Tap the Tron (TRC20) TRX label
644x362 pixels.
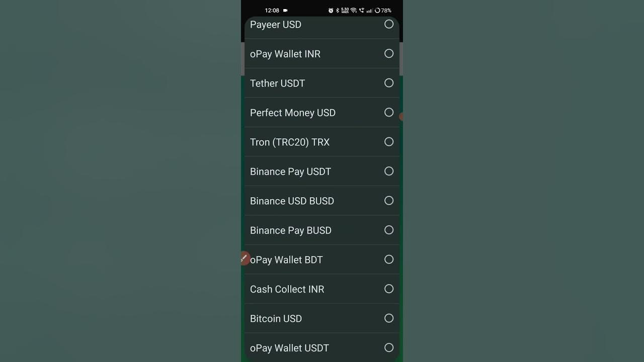[x=289, y=142]
